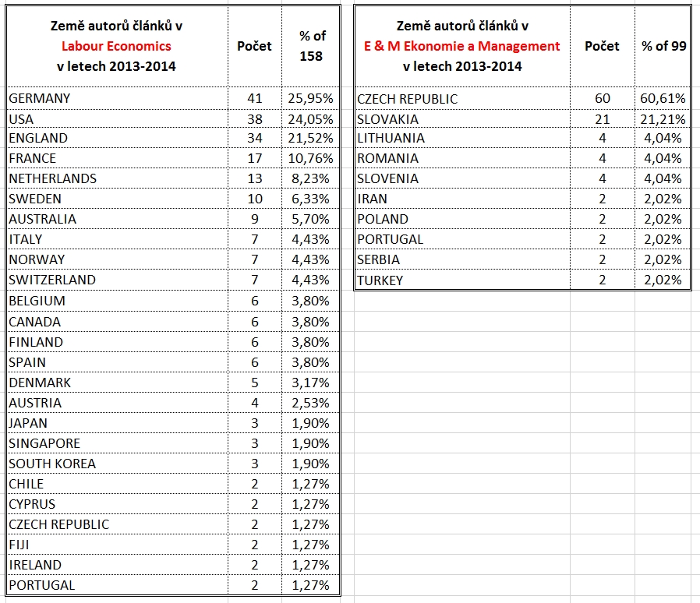Click the "% of 158" column header

(313, 46)
